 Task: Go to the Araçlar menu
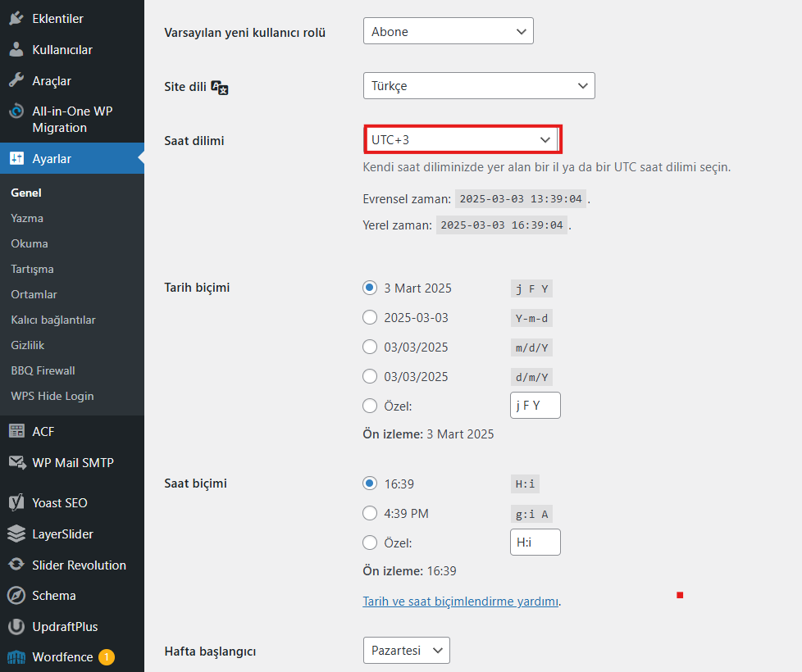[x=52, y=81]
